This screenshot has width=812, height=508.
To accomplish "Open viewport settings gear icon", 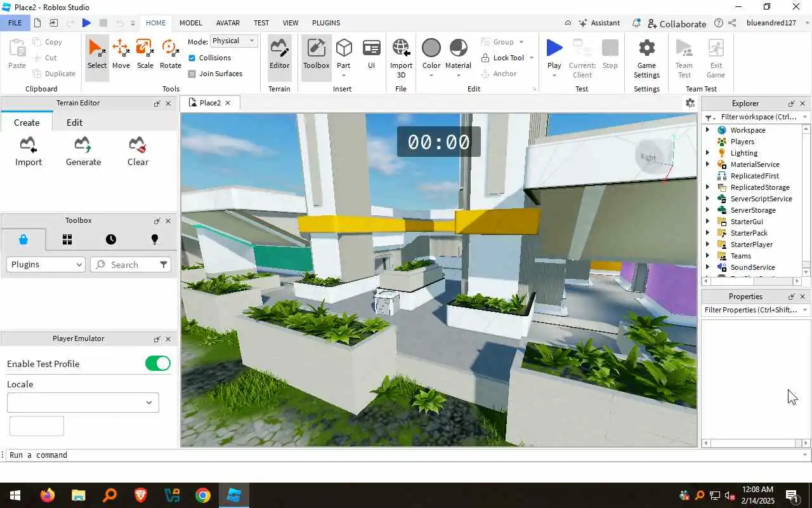I will (690, 103).
